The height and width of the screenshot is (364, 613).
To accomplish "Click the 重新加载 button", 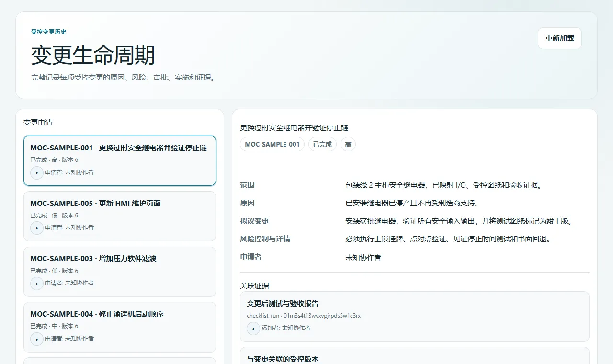I will (x=559, y=38).
